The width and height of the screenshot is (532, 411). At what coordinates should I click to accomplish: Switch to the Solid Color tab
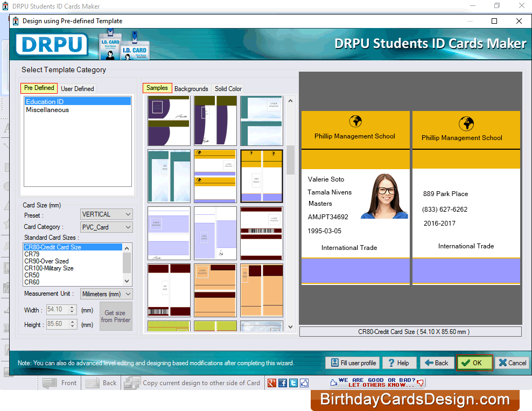click(228, 88)
